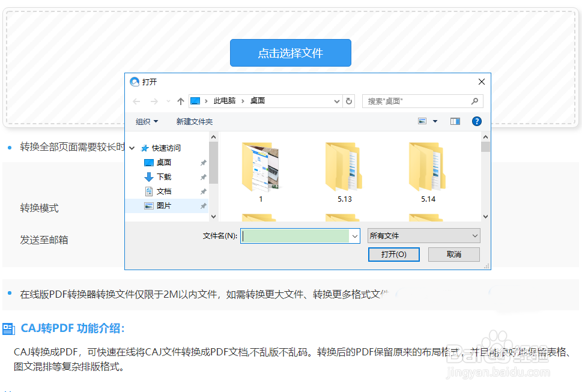Open the preview pane via its toolbar icon

455,121
